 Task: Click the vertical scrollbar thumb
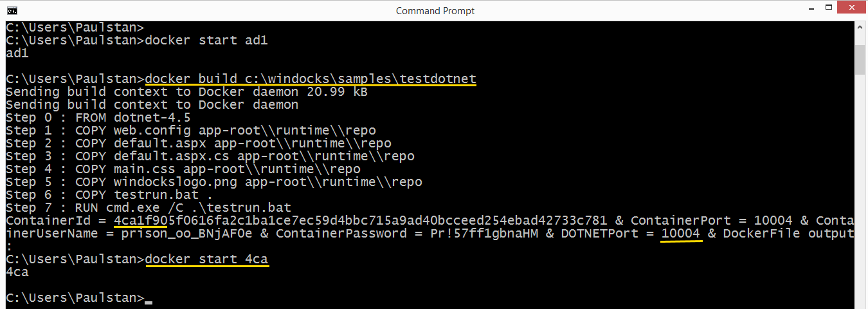[x=861, y=59]
